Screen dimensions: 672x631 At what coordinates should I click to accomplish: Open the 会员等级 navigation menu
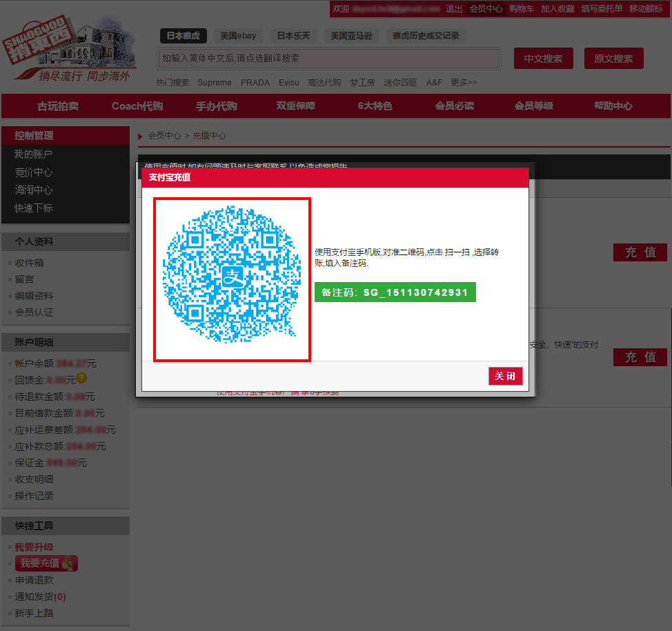pyautogui.click(x=534, y=106)
